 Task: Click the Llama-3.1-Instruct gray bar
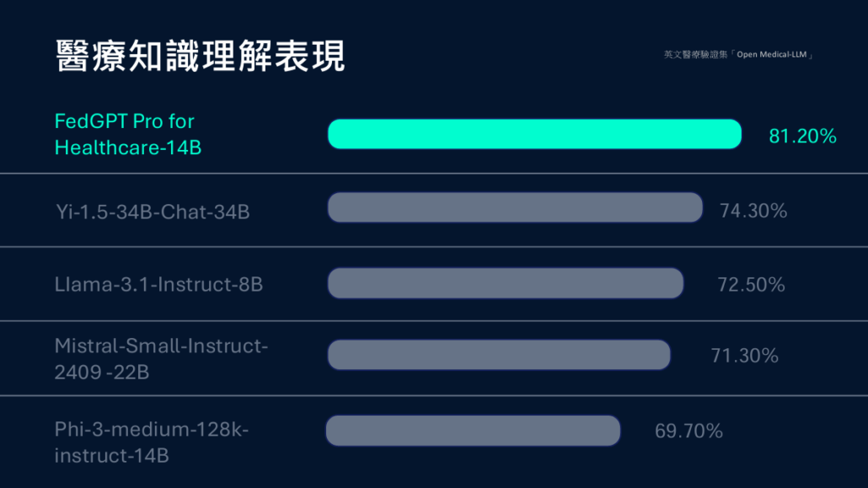point(506,283)
